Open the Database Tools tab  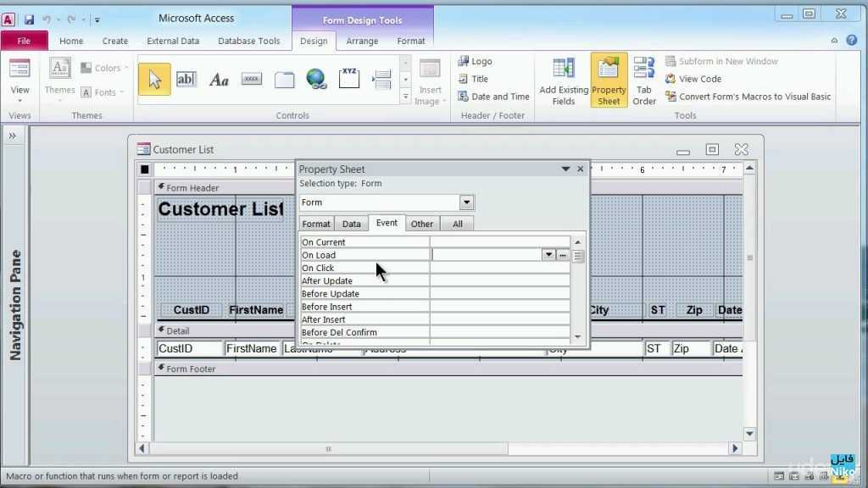[249, 41]
